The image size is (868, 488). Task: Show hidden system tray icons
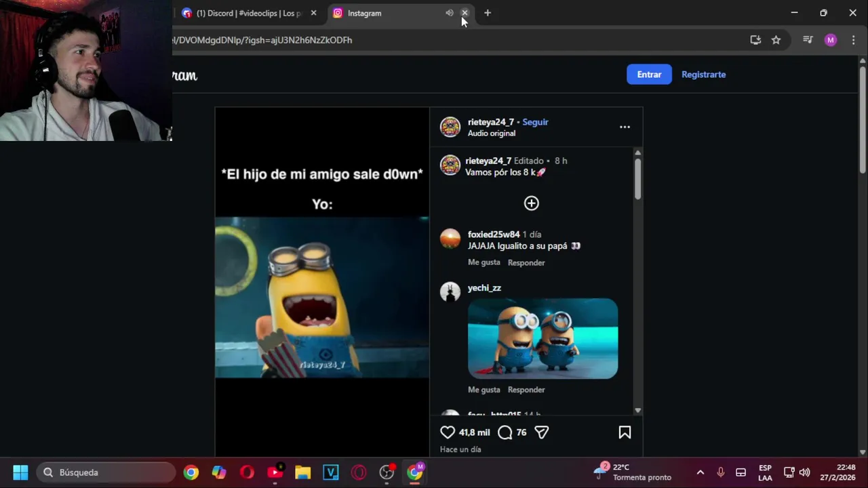[x=701, y=472]
